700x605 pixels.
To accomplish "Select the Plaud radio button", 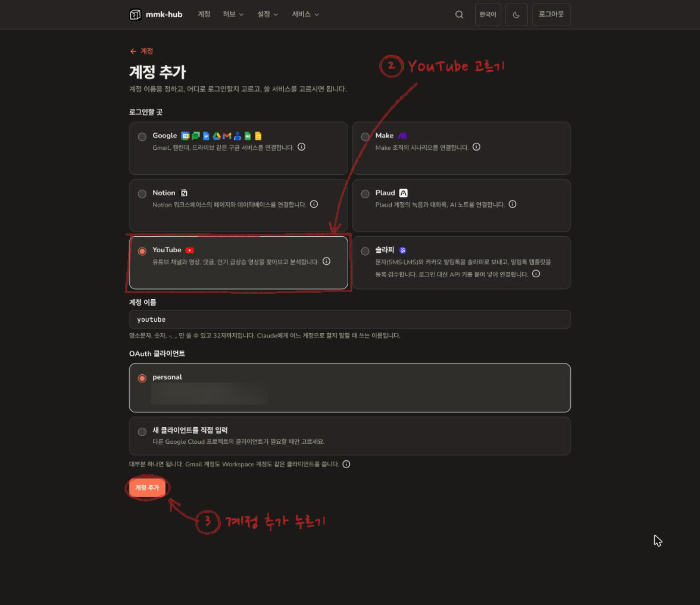I will coord(365,194).
